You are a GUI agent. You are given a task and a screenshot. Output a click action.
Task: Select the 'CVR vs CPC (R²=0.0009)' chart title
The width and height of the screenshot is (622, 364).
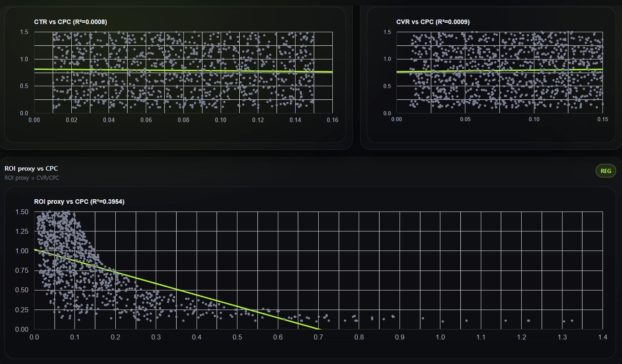433,22
